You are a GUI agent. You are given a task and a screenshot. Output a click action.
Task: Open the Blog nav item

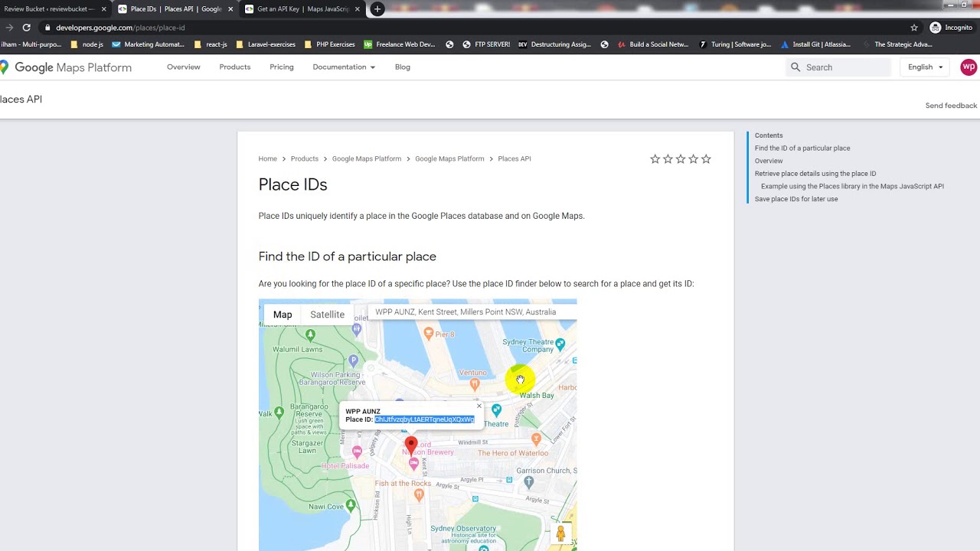coord(403,67)
